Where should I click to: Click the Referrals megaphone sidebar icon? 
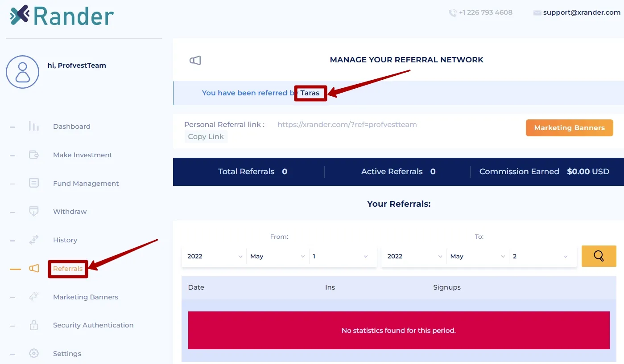[34, 268]
